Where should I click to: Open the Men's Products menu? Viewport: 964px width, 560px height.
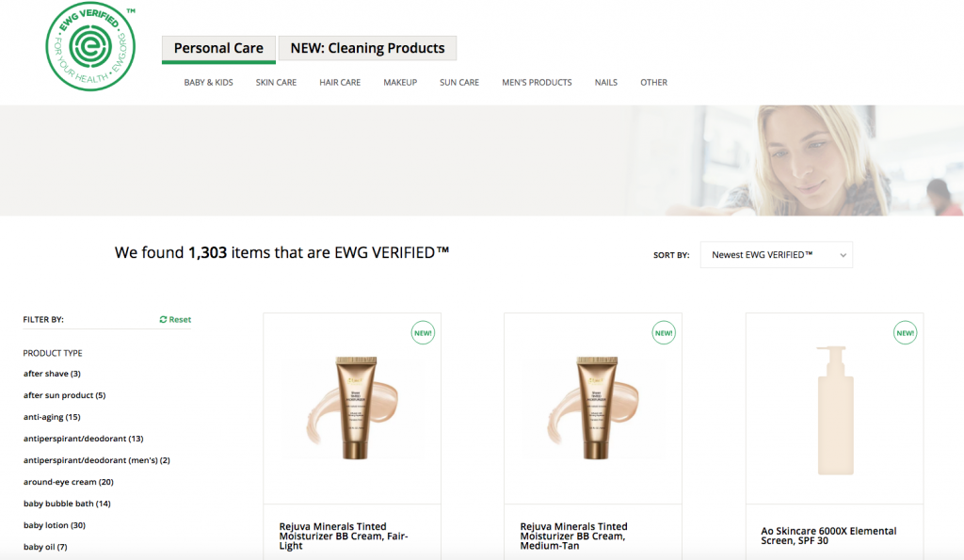tap(537, 83)
